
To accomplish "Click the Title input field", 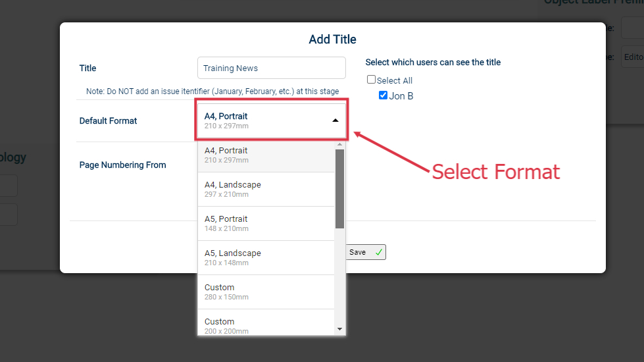I will click(272, 68).
